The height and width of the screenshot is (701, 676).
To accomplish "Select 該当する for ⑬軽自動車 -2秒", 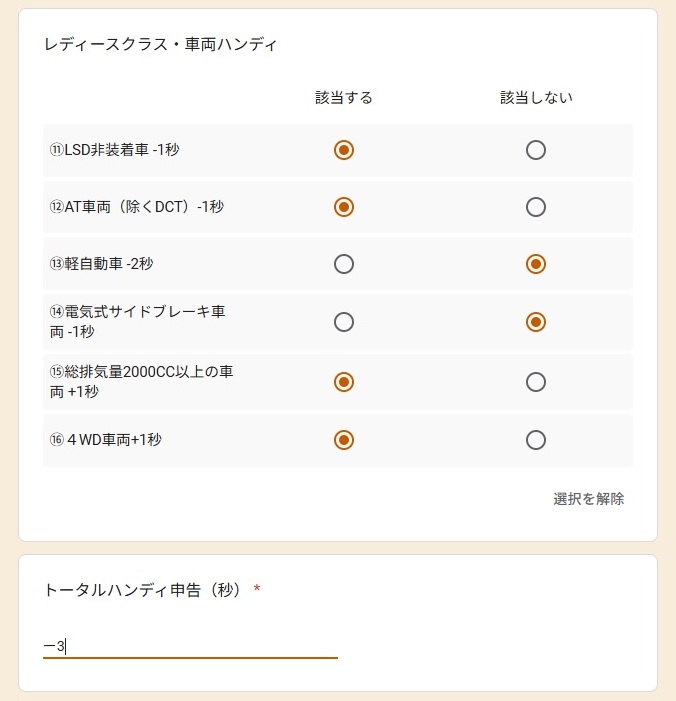I will [344, 264].
